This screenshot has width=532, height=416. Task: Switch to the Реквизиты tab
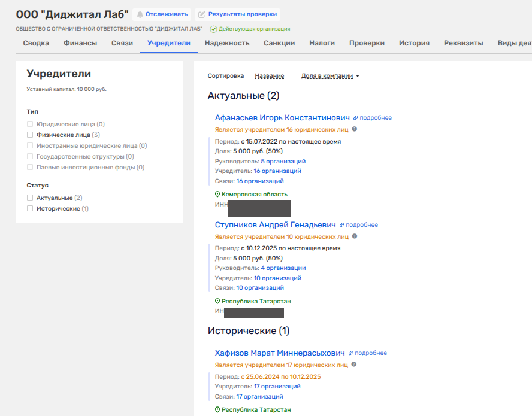click(464, 43)
